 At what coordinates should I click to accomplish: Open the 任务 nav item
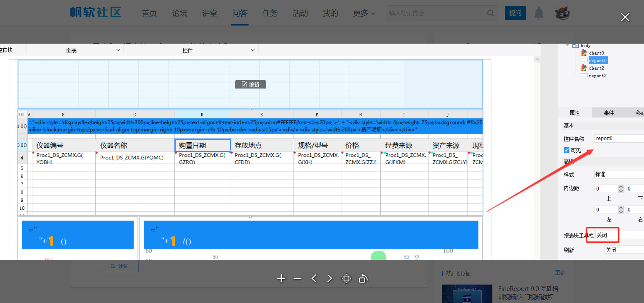point(270,13)
